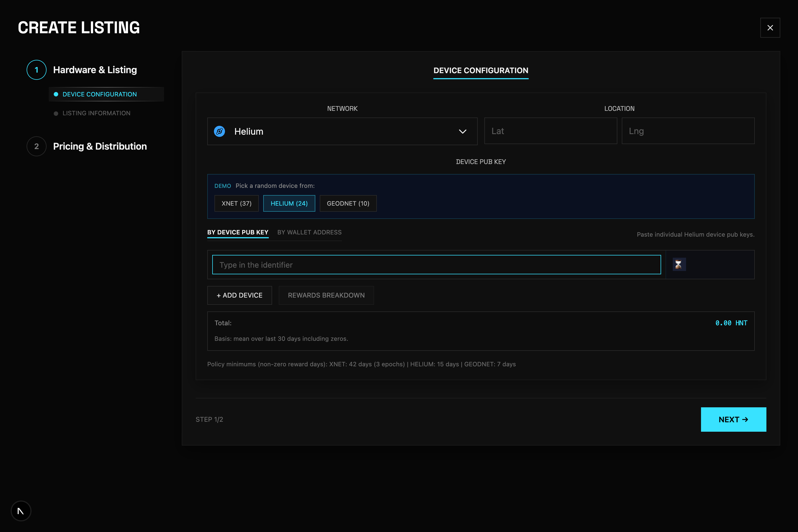
Task: Click the Helium network logo icon
Action: [219, 131]
